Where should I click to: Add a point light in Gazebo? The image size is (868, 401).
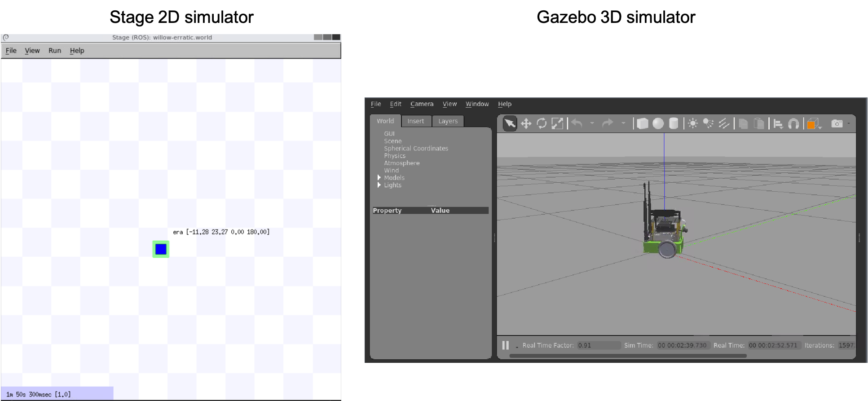(693, 123)
